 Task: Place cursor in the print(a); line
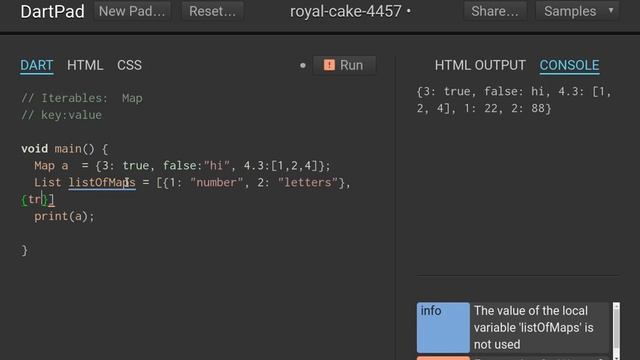(x=64, y=216)
